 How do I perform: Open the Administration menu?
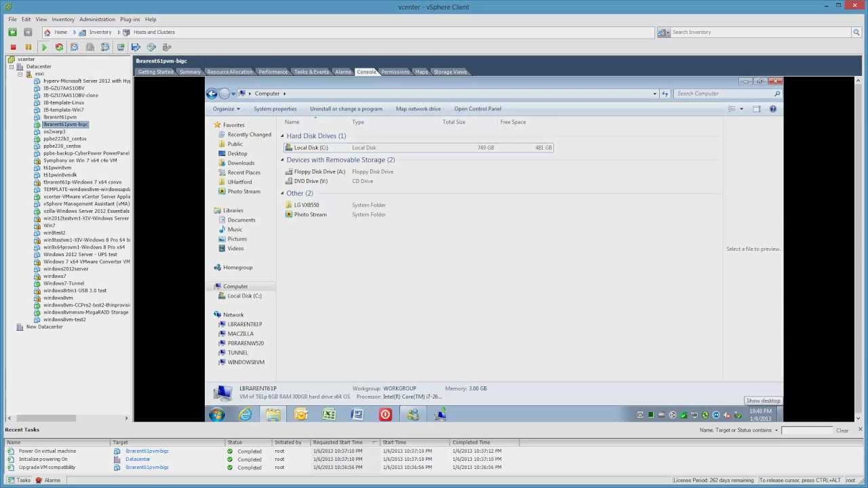(x=97, y=20)
